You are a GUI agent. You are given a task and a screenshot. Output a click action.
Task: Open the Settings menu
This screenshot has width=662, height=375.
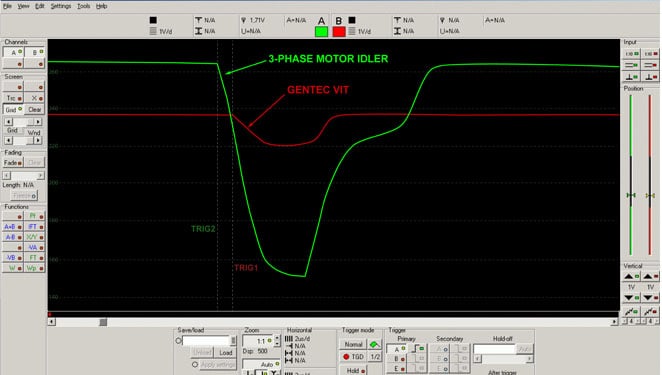coord(61,6)
